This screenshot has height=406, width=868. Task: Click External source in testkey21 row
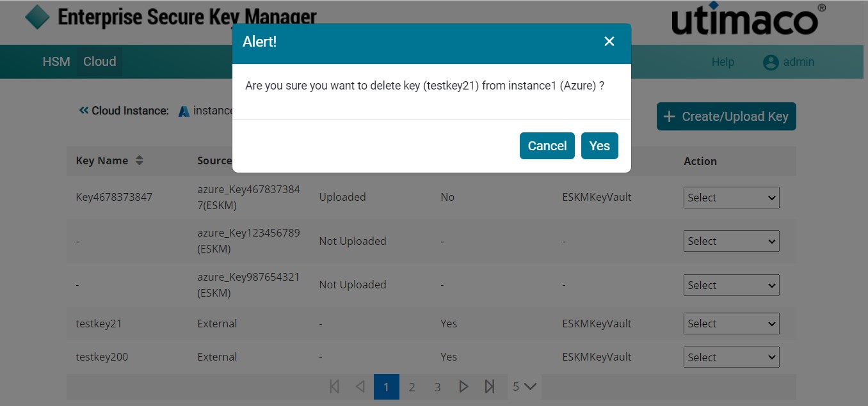(217, 324)
